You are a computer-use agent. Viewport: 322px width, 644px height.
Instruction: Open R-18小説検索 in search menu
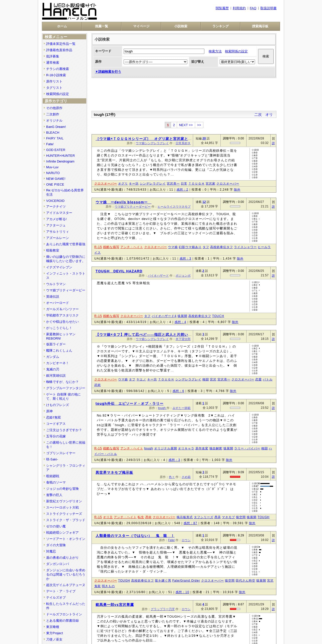(56, 75)
